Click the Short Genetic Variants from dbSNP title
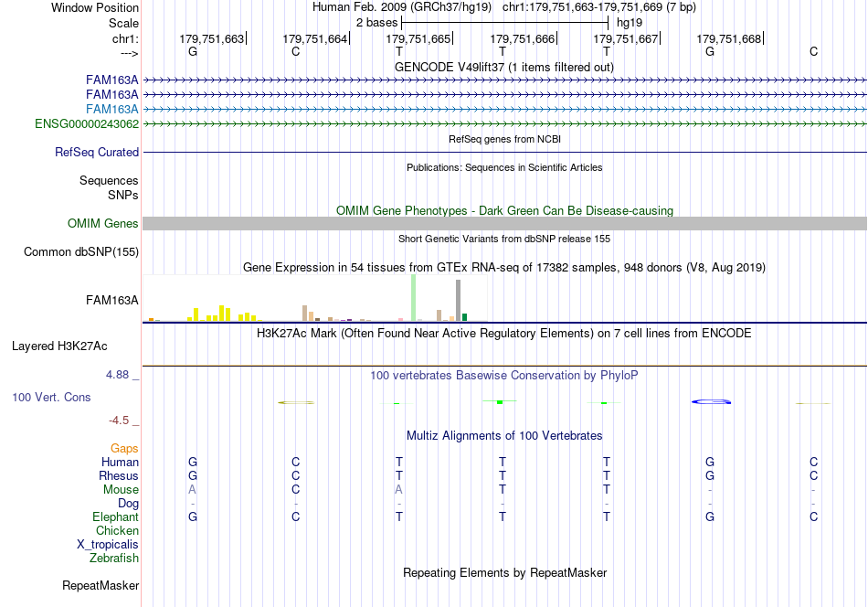The image size is (868, 607). pyautogui.click(x=504, y=239)
